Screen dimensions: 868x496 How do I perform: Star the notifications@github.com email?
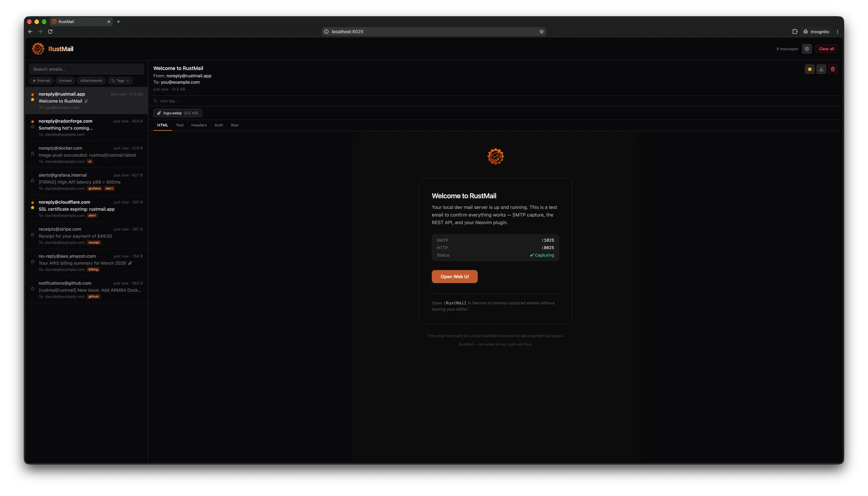[x=32, y=289]
